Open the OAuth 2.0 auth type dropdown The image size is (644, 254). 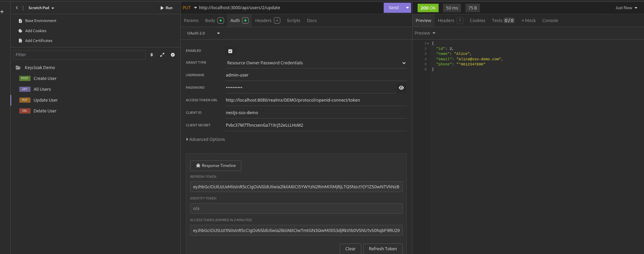203,33
